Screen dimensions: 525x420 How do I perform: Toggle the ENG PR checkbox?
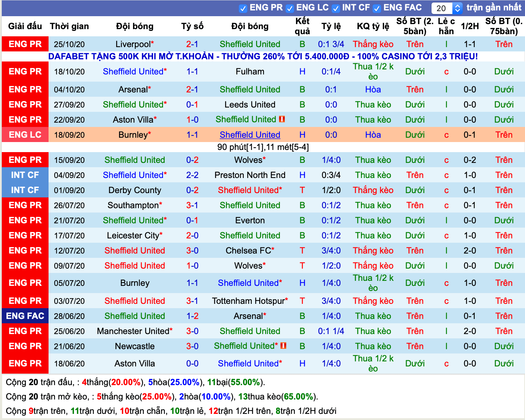[x=243, y=9]
